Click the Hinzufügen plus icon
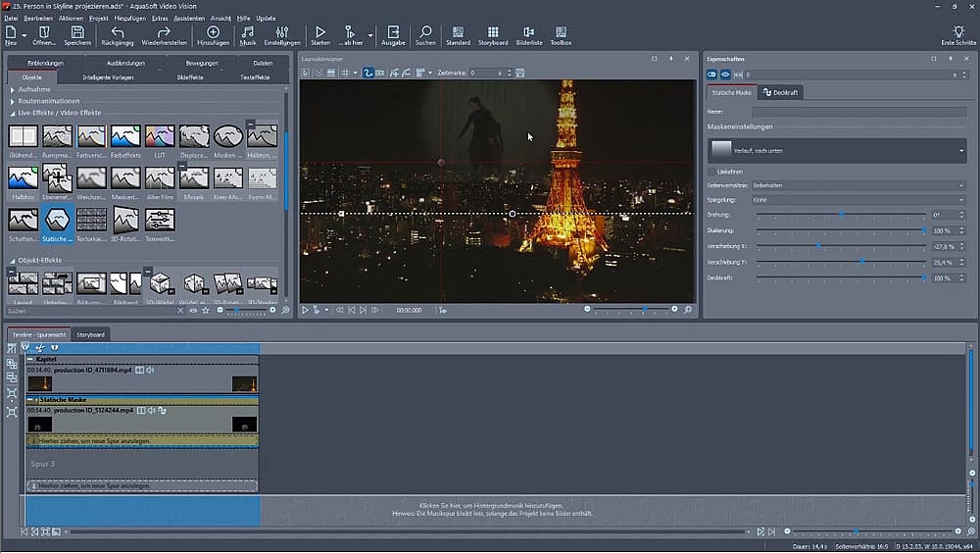 click(213, 33)
